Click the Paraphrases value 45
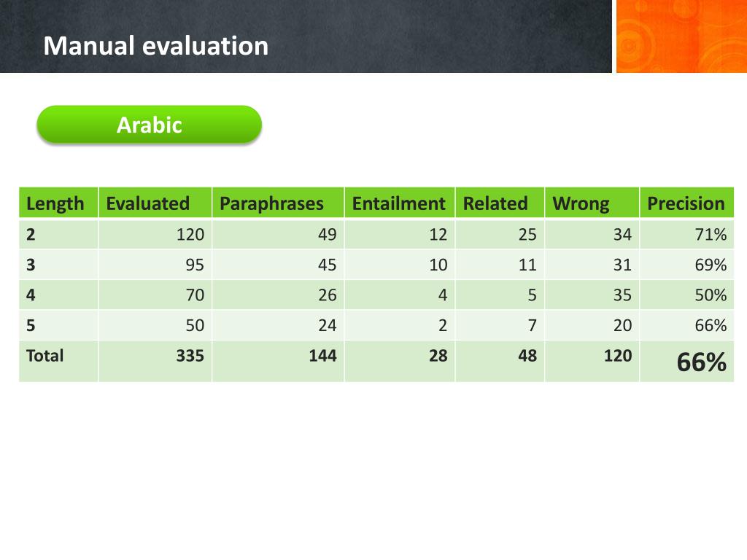Image resolution: width=747 pixels, height=560 pixels. point(328,264)
